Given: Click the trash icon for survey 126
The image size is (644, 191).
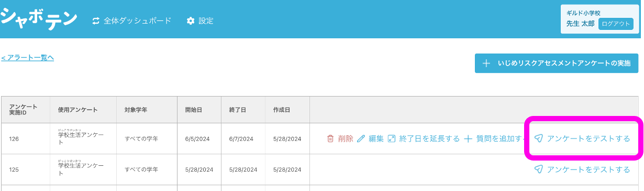Looking at the screenshot, I should 330,139.
